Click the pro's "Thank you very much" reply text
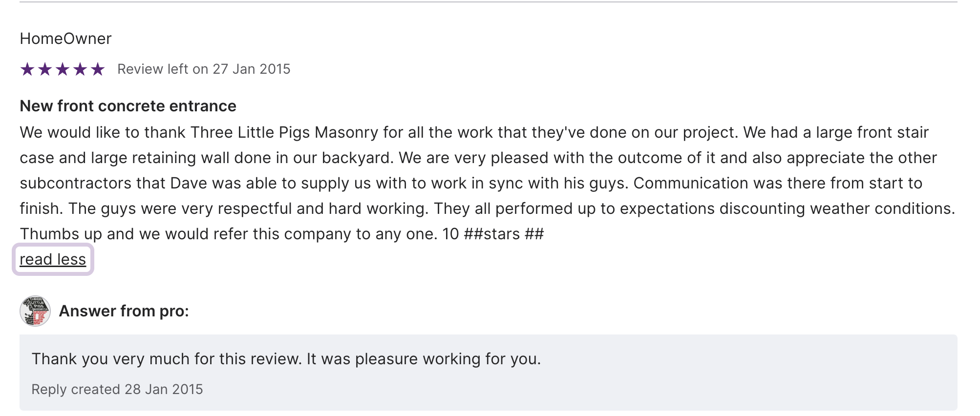The height and width of the screenshot is (416, 980). tap(286, 359)
